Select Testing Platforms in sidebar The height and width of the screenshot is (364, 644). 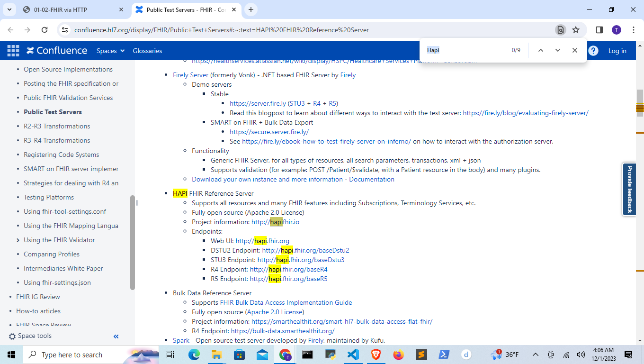[49, 197]
